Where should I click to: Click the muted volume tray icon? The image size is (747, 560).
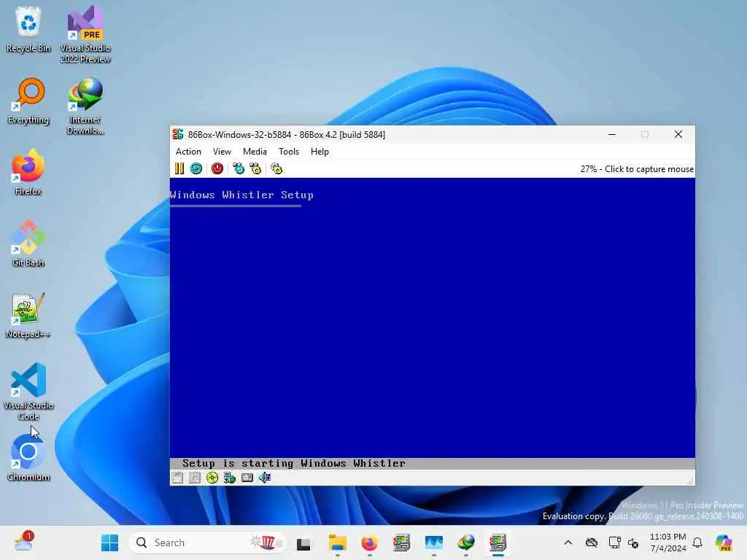[633, 542]
